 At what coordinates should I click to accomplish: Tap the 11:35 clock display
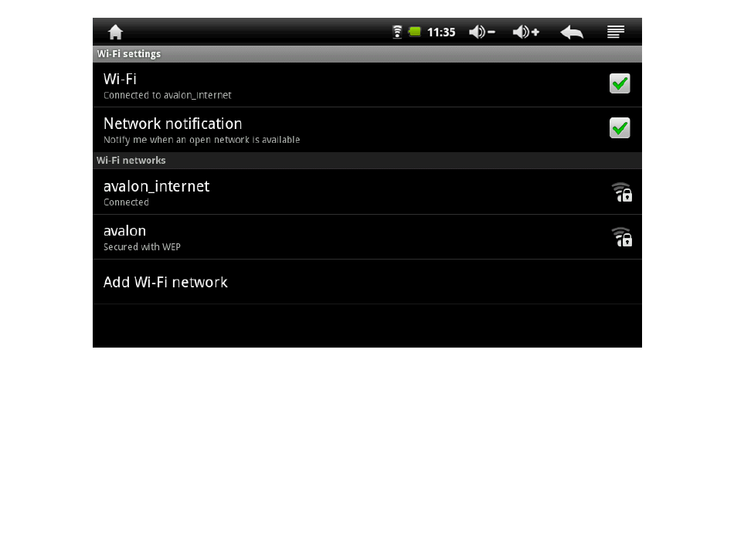tap(441, 32)
